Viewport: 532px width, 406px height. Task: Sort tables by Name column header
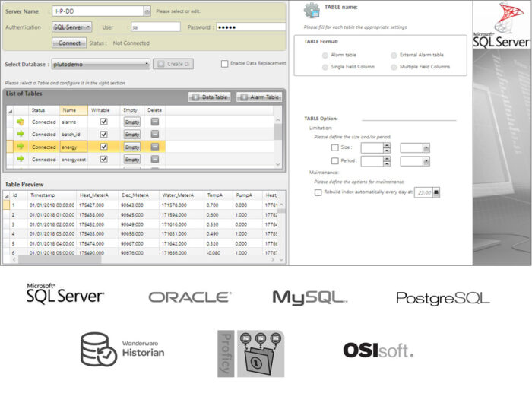point(73,110)
